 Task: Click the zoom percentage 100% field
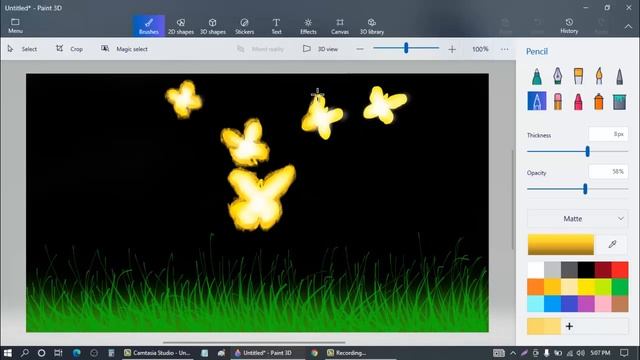(480, 49)
